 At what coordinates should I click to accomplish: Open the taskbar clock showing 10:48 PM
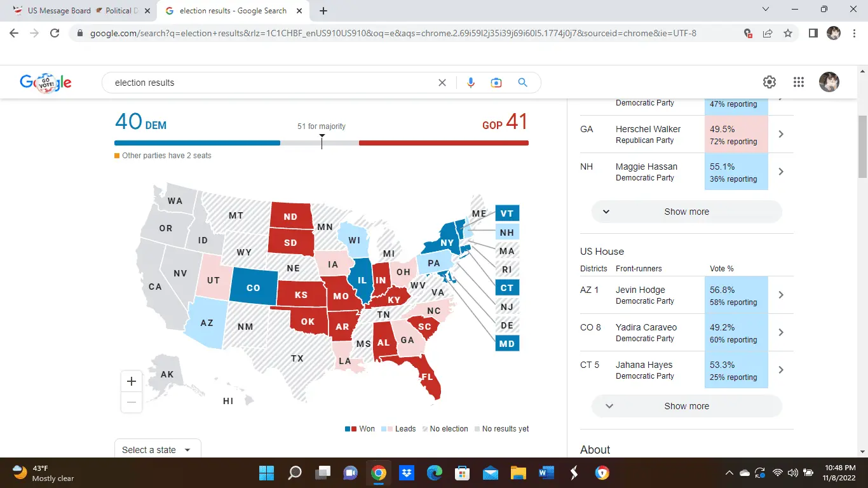click(837, 473)
